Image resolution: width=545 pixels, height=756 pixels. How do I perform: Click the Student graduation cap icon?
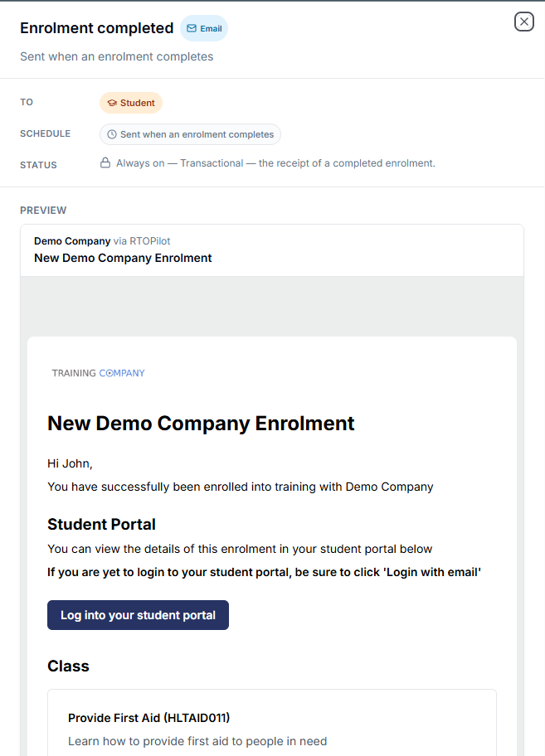pyautogui.click(x=112, y=103)
